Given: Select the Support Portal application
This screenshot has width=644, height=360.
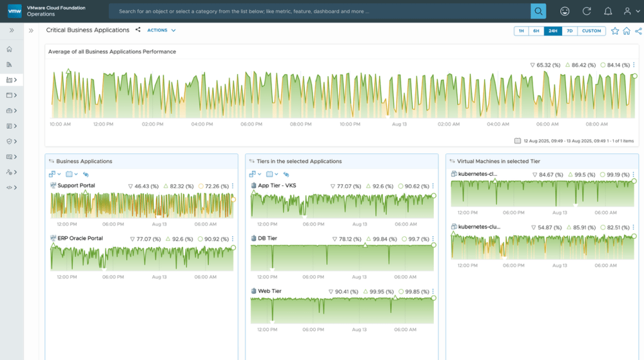Looking at the screenshot, I should point(75,186).
